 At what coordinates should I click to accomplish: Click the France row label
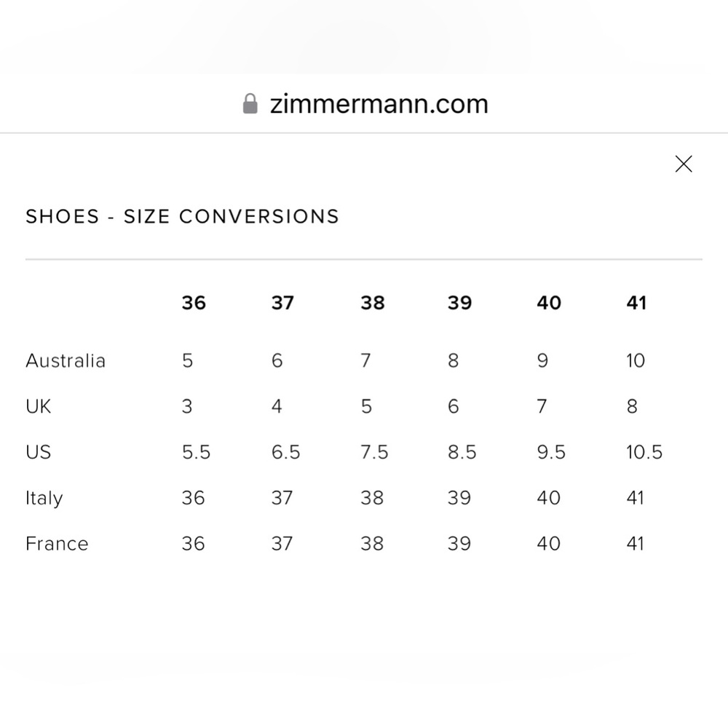57,543
